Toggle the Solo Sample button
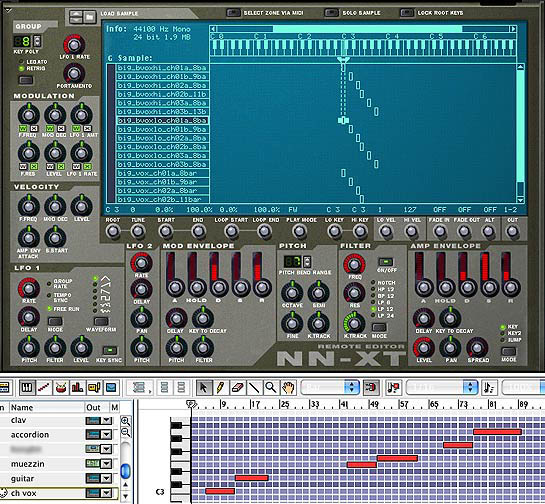Viewport: 545px width, 504px height. [332, 13]
